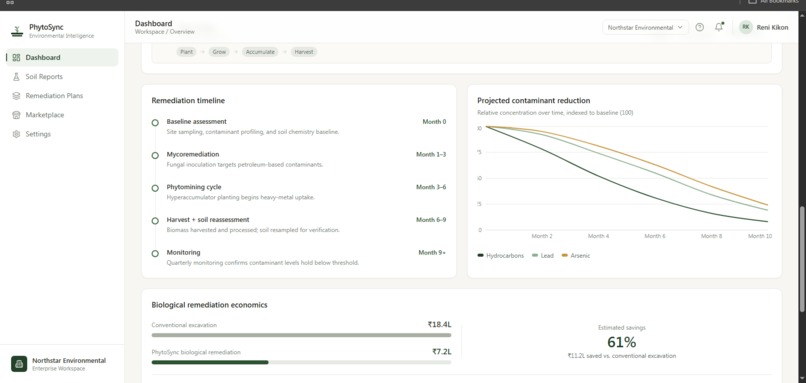Click the Reni Kikon profile name

point(772,27)
